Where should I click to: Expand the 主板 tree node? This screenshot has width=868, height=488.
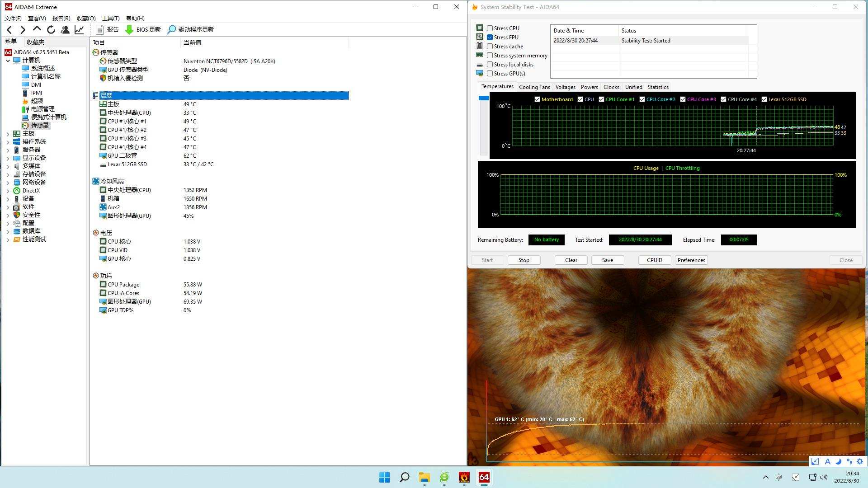coord(8,134)
